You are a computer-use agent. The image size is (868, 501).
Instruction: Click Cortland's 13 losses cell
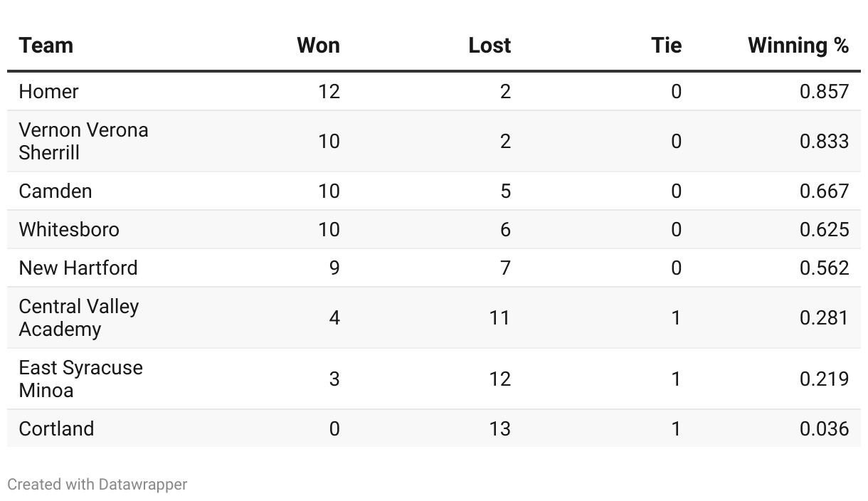click(x=499, y=428)
